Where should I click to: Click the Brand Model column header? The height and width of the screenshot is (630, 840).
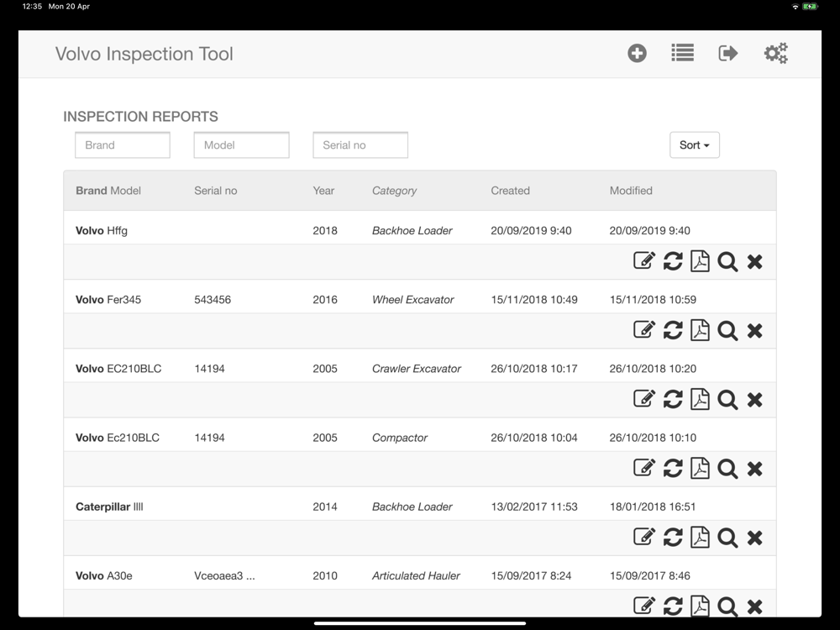coord(108,191)
